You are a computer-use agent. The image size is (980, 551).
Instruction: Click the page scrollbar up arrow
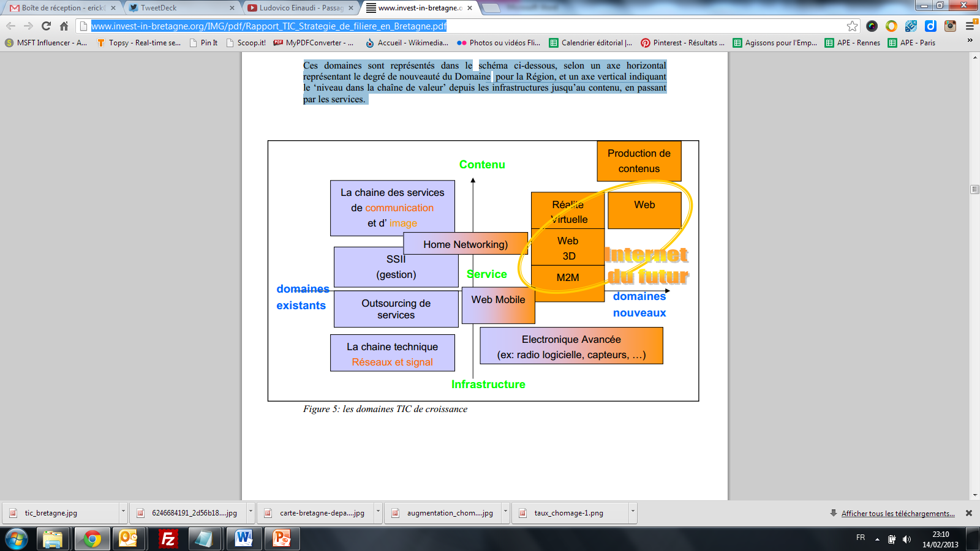click(975, 57)
